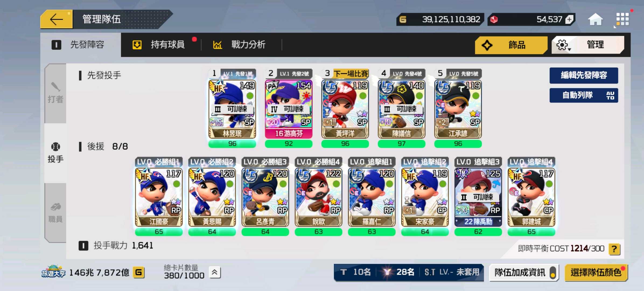Image resolution: width=644 pixels, height=291 pixels.
Task: Open the S.T LV set status panel
Action: coord(452,272)
